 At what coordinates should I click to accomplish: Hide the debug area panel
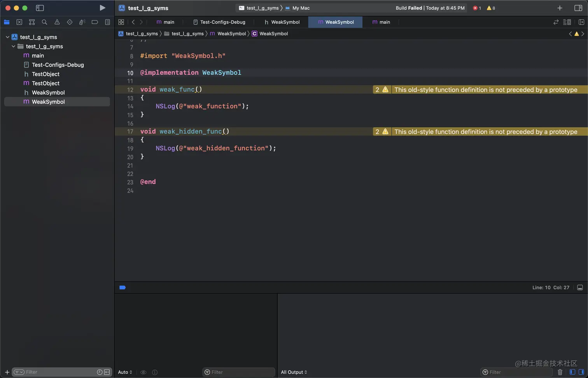pos(580,287)
